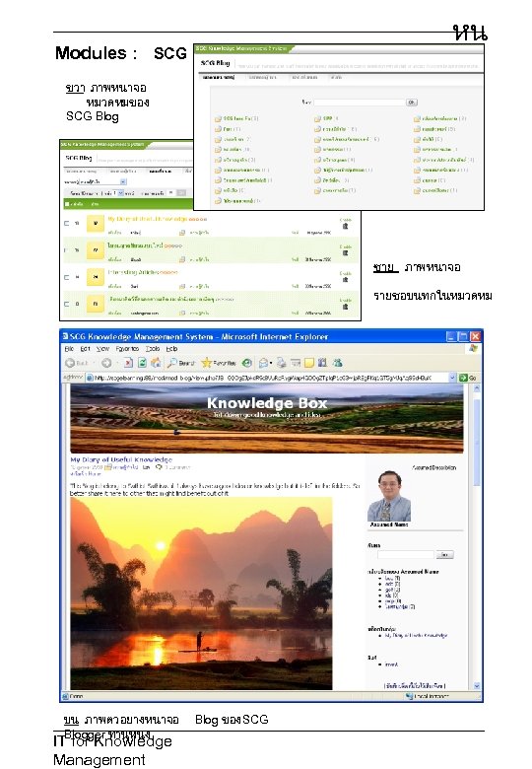Expand the address bar dropdown arrow
532x769 pixels.
[452, 378]
